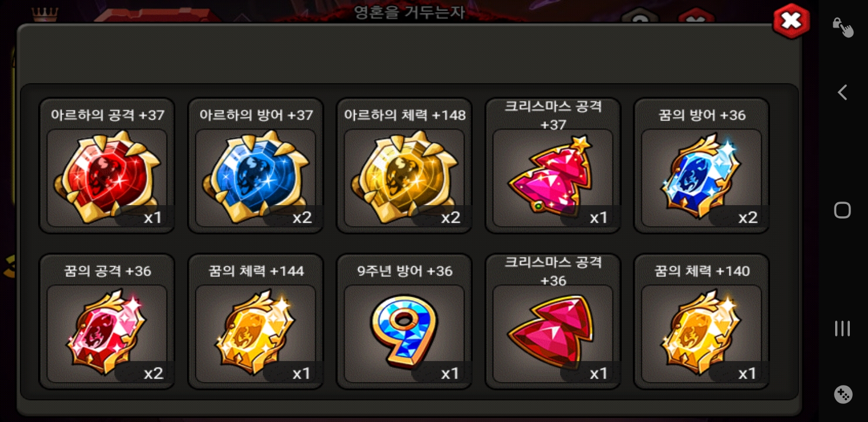
Task: Tap the touch-lock icon in side bar
Action: (843, 26)
